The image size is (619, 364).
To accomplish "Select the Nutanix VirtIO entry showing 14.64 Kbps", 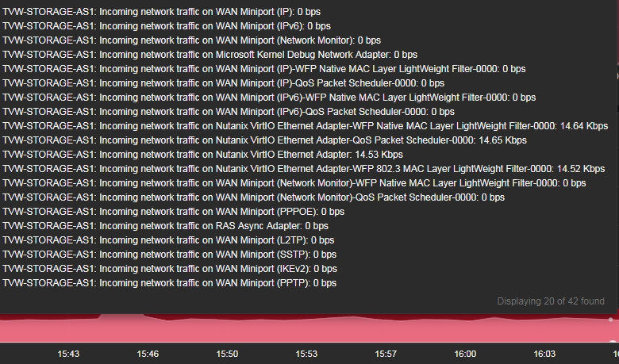I will (x=306, y=126).
